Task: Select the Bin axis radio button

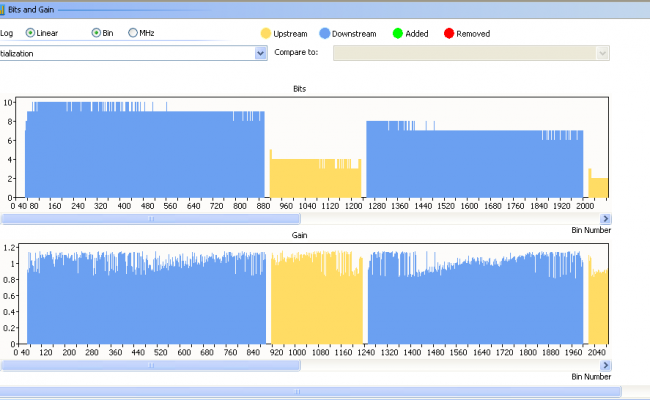Action: click(x=96, y=33)
